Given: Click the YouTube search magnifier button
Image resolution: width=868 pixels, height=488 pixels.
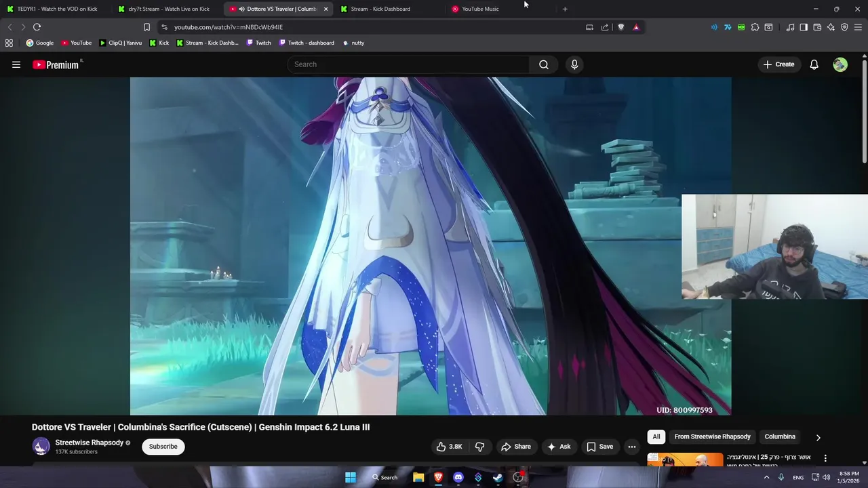Looking at the screenshot, I should click(544, 64).
